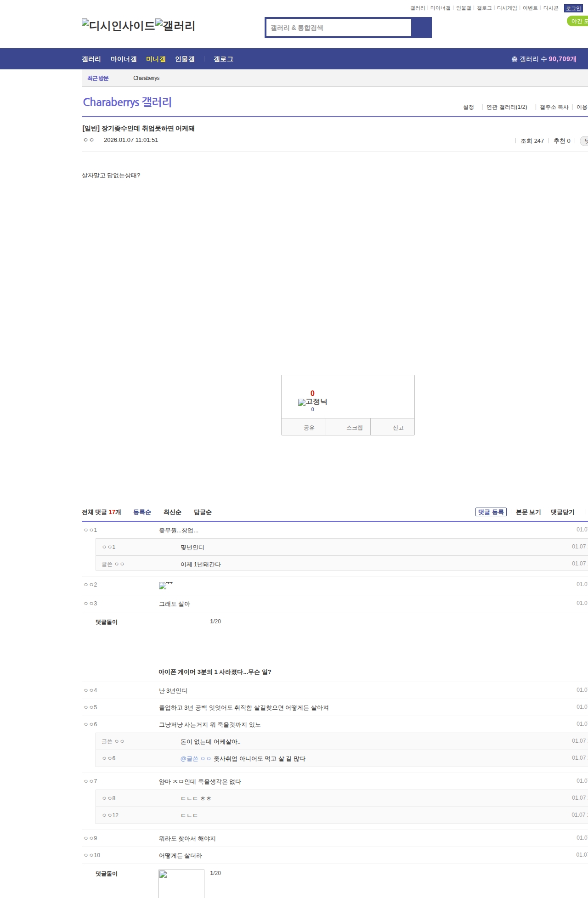Image resolution: width=588 pixels, height=898 pixels.
Task: Click the 갤러리 logo image next to 디시인사이드
Action: click(175, 25)
